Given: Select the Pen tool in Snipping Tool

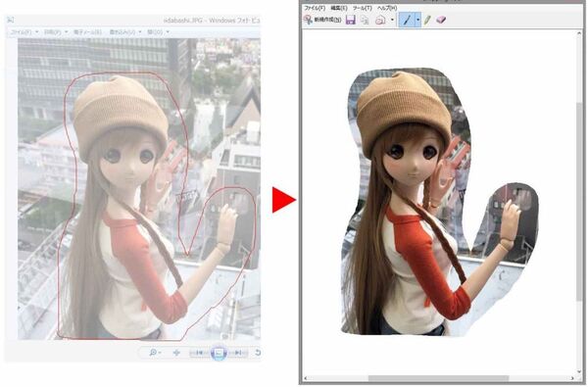Looking at the screenshot, I should pos(407,20).
